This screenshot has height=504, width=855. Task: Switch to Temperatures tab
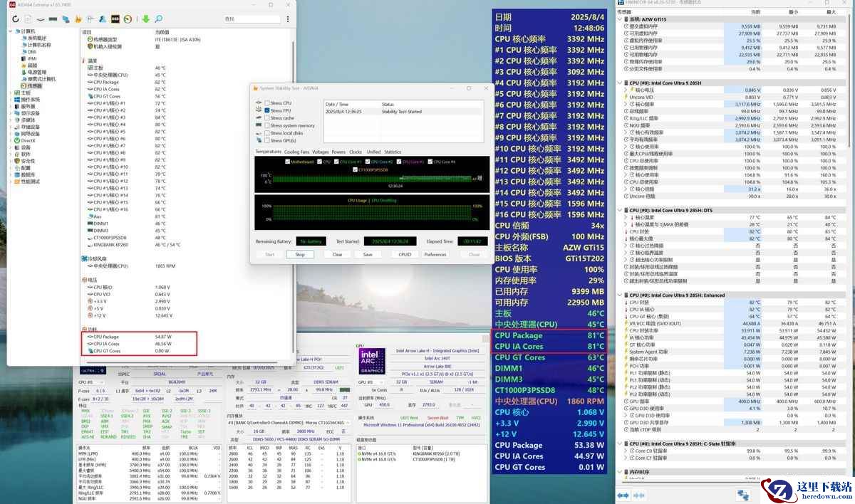pos(269,152)
